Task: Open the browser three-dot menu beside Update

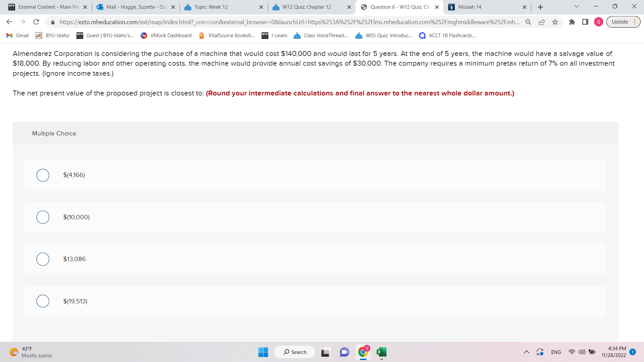Action: [635, 22]
